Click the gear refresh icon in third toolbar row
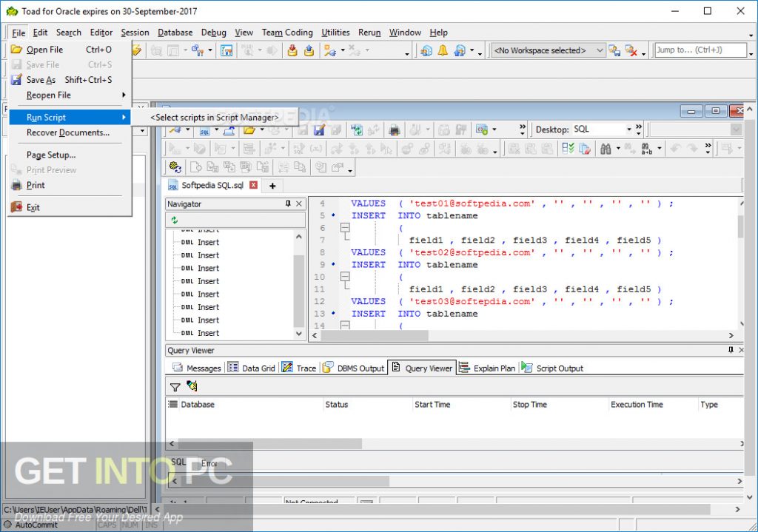This screenshot has height=532, width=758. pos(175,167)
